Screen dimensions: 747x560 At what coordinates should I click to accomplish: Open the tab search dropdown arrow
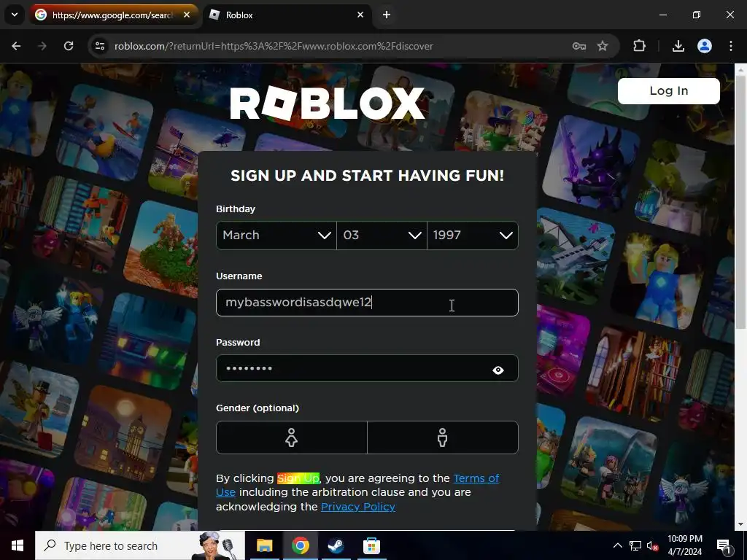click(15, 15)
